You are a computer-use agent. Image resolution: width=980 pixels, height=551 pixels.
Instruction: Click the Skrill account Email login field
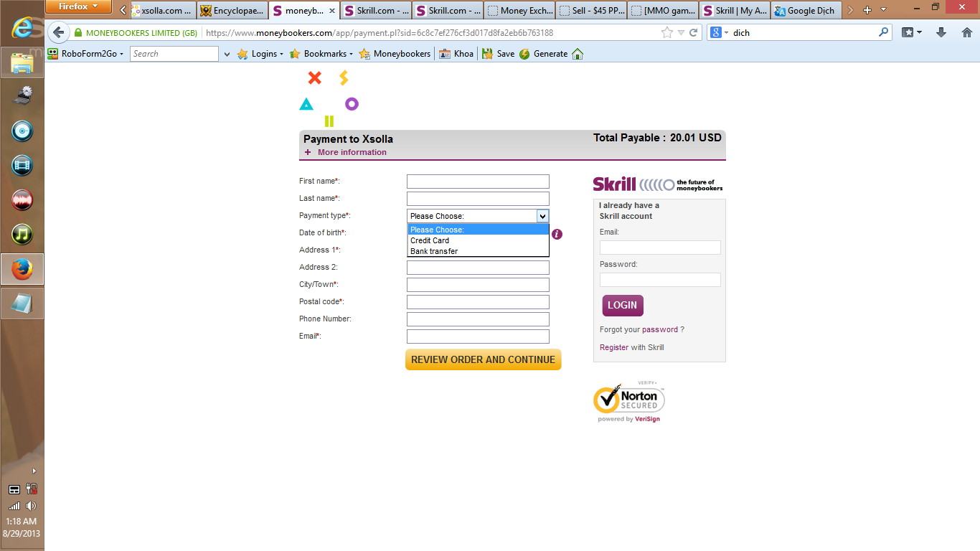click(660, 248)
